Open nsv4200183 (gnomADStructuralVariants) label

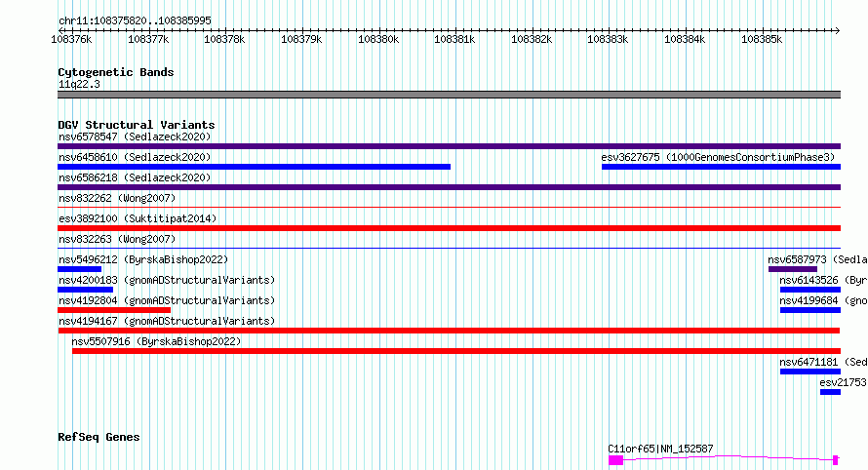[167, 280]
